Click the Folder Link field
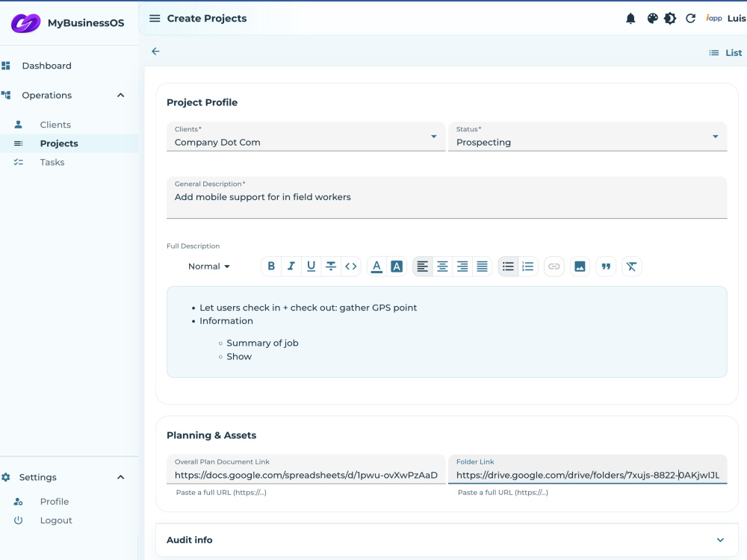Screen dimensions: 747x560 pos(587,469)
